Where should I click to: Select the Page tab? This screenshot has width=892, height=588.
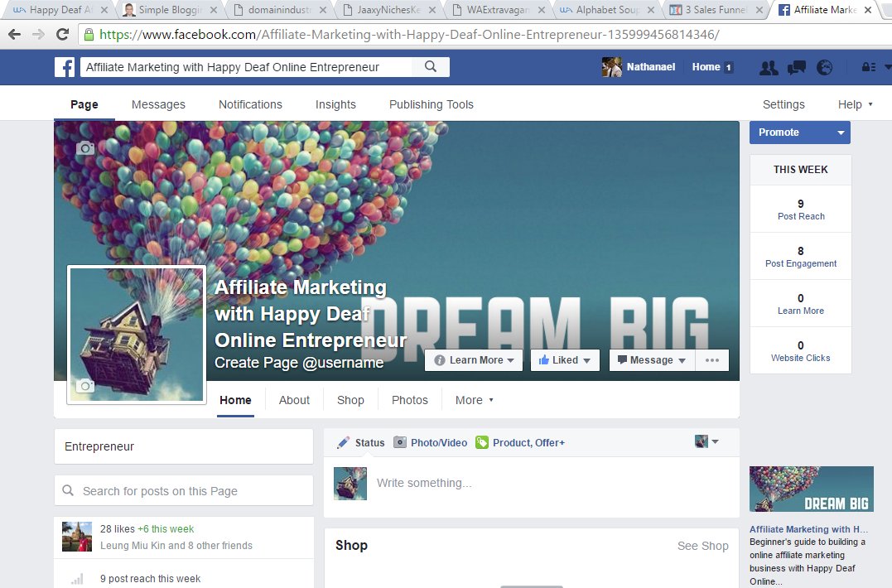tap(84, 104)
